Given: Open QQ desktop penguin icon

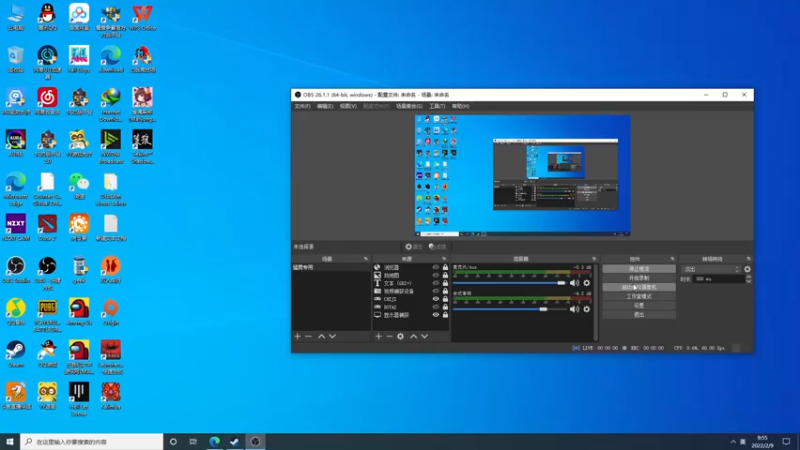Looking at the screenshot, I should (47, 17).
